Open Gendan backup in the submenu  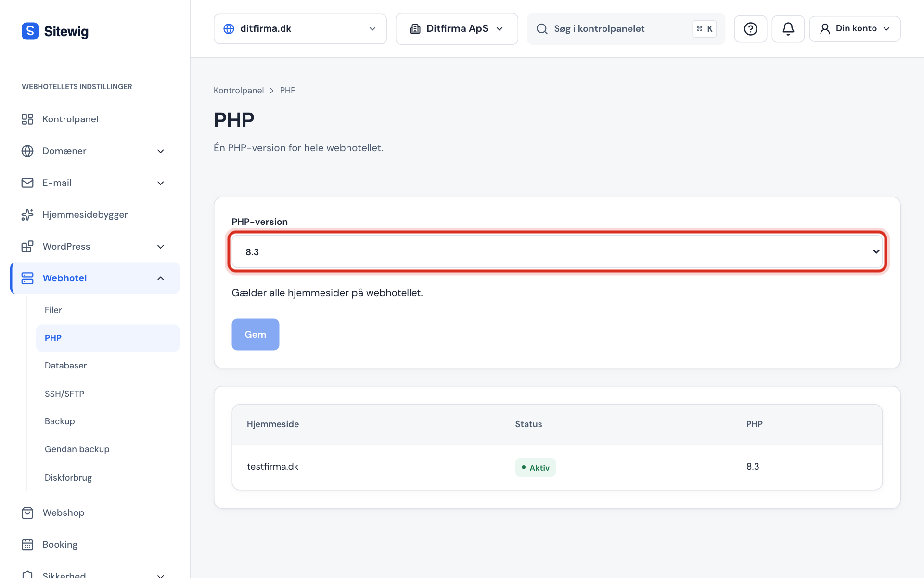pos(108,449)
